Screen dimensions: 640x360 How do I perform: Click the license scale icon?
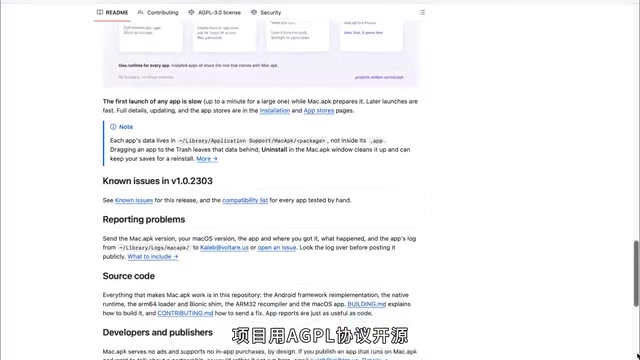pyautogui.click(x=191, y=12)
